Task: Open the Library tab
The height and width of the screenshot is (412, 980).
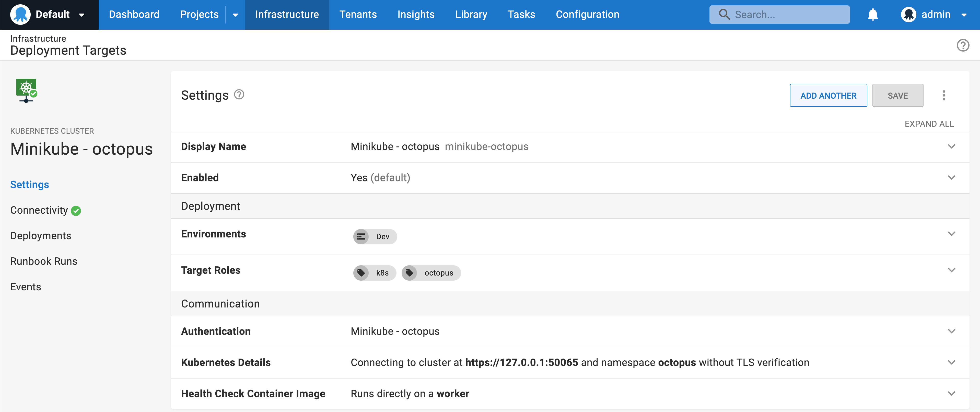Action: 471,15
